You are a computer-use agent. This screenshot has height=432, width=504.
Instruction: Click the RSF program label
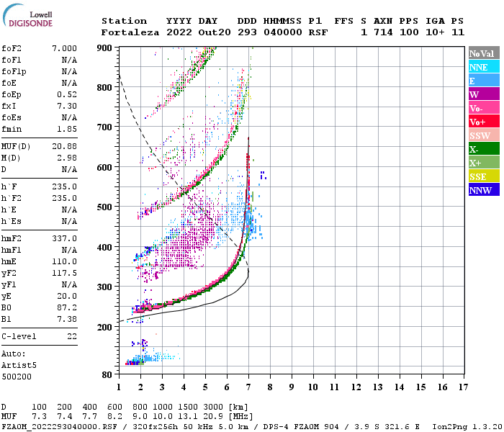click(318, 32)
